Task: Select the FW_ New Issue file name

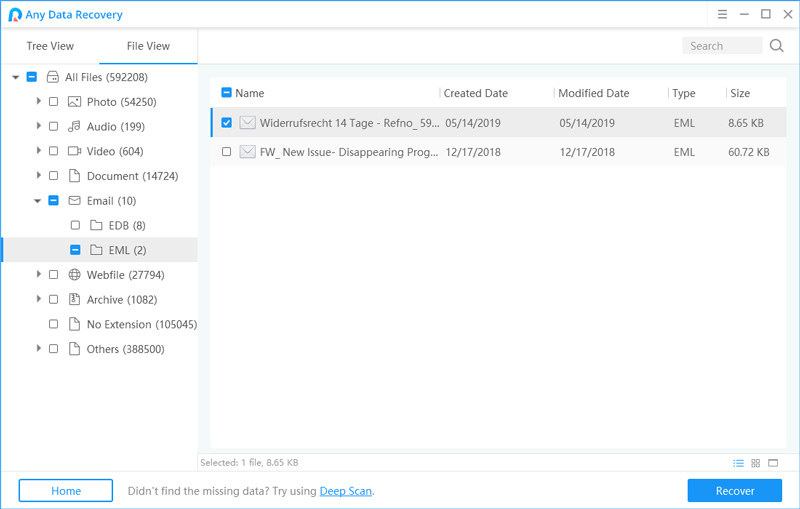Action: click(348, 152)
